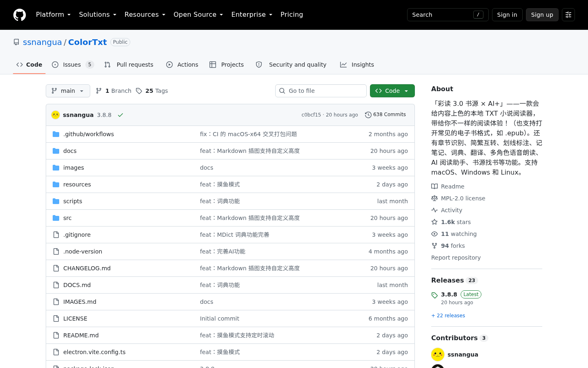This screenshot has height=368, width=588.
Task: Open the 3.8.8 commit message link
Action: pos(104,115)
